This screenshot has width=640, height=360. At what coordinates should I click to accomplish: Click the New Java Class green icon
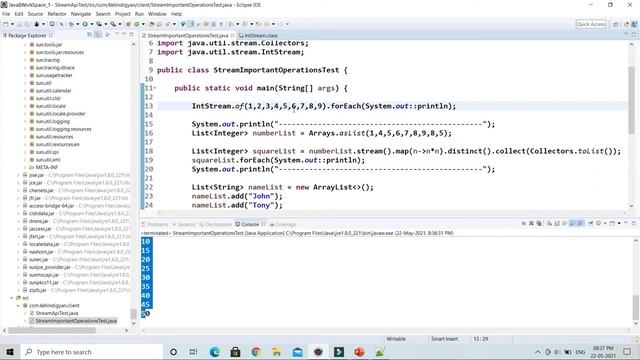(137, 24)
